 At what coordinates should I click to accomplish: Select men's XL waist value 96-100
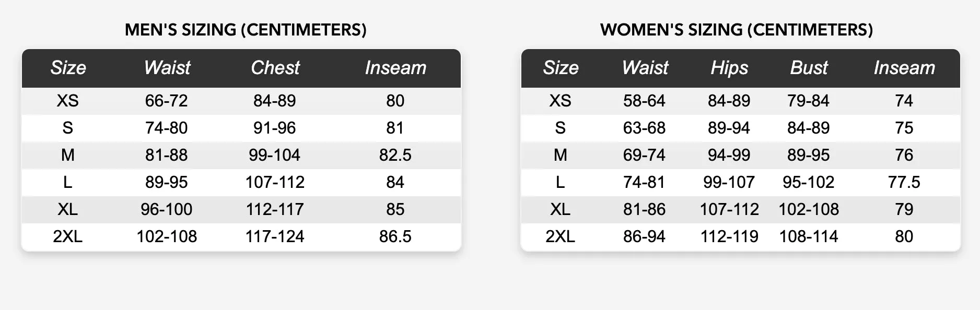pos(167,209)
